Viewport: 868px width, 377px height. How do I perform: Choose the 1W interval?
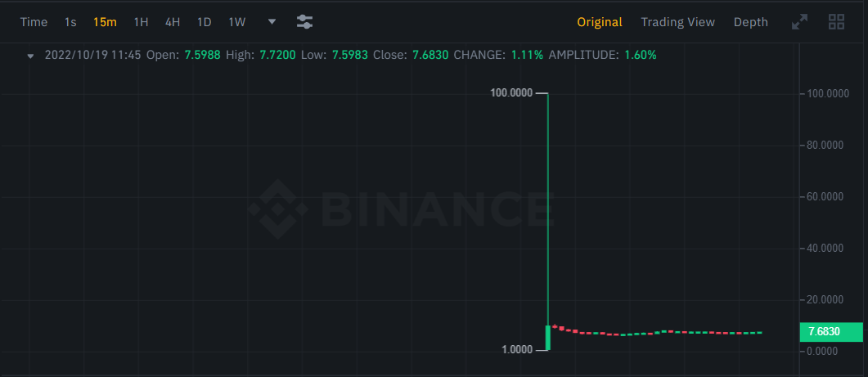pos(237,22)
